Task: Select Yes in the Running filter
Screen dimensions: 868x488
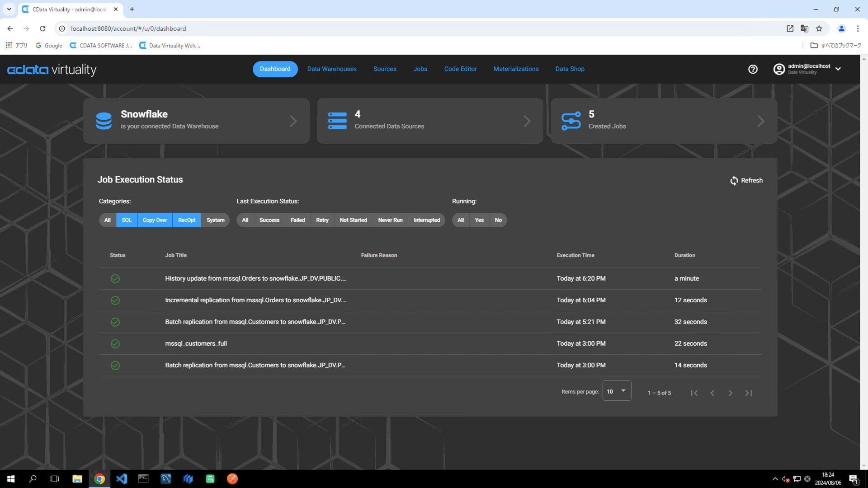Action: coord(479,220)
